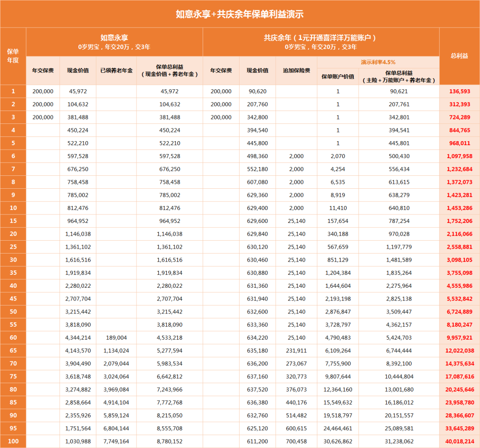Viewport: 480px width, 448px height.
Task: Select the 136,593 total benefit value
Action: click(459, 91)
